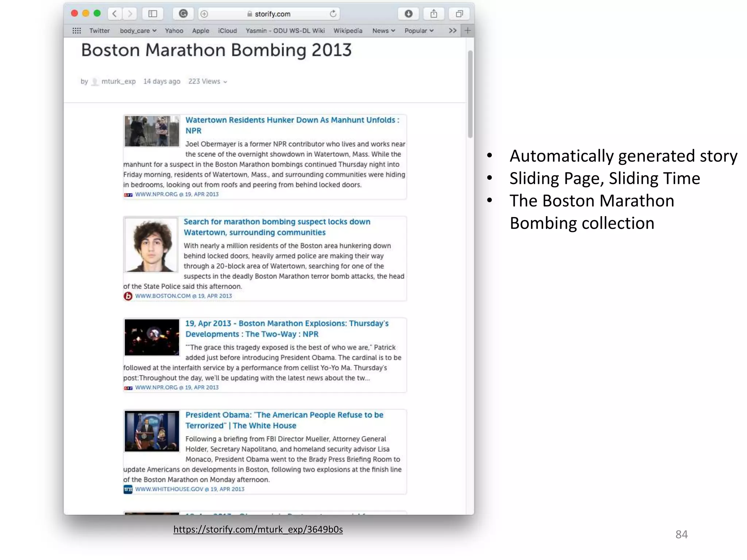Click the NPR favicon under Watertown article

[x=128, y=195]
